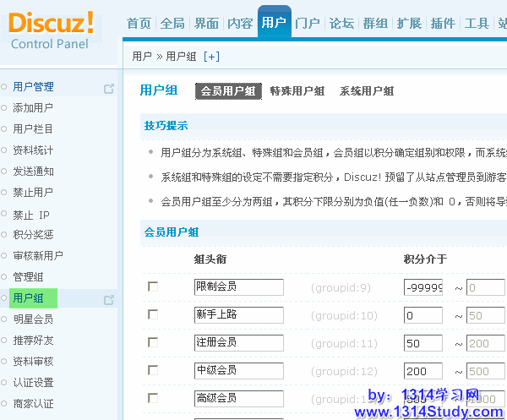Click 禁止 IP sidebar link
The height and width of the screenshot is (420, 507).
pos(31,214)
